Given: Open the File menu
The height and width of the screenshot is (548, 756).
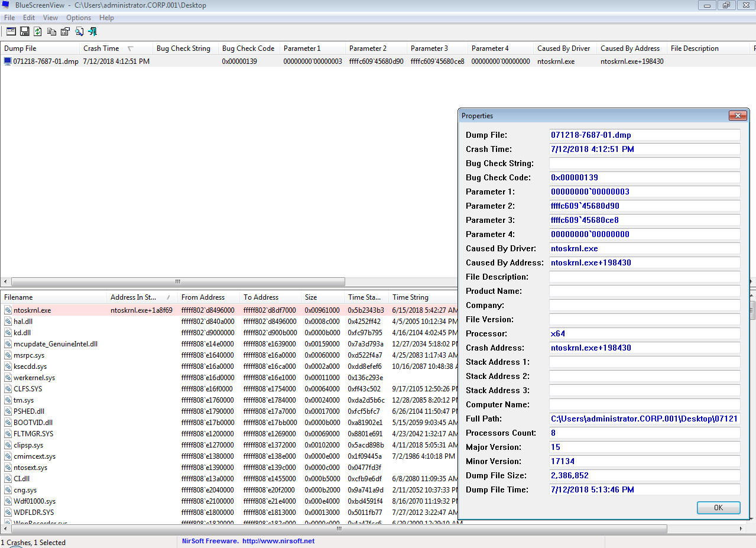Looking at the screenshot, I should point(9,18).
